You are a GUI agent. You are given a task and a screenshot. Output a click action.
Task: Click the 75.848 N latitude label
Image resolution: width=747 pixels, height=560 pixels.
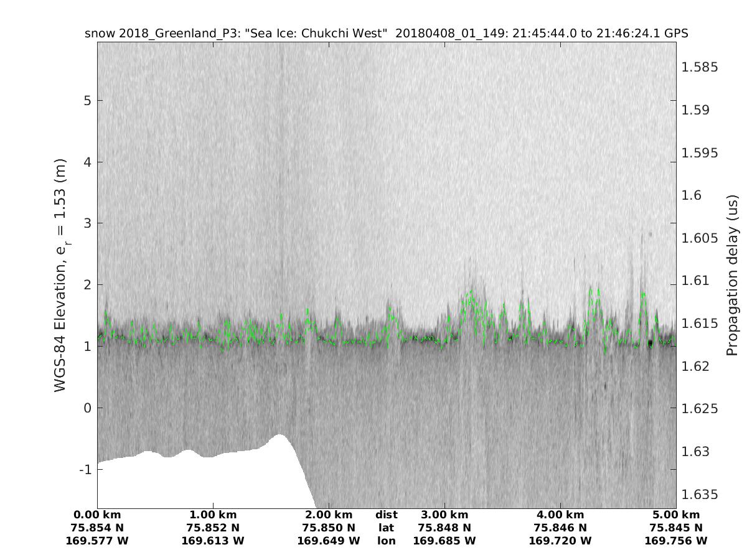tap(444, 528)
